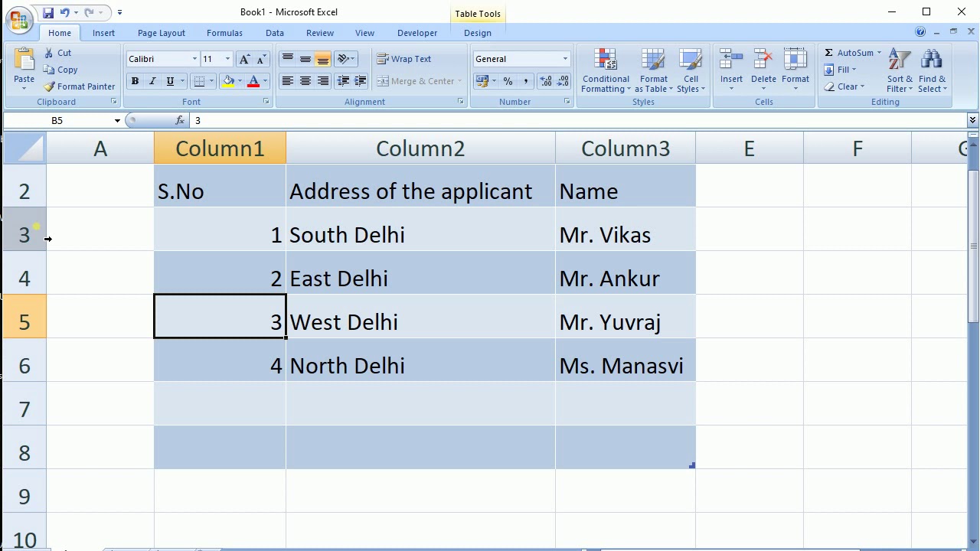
Task: Apply percent style format
Action: pos(508,81)
